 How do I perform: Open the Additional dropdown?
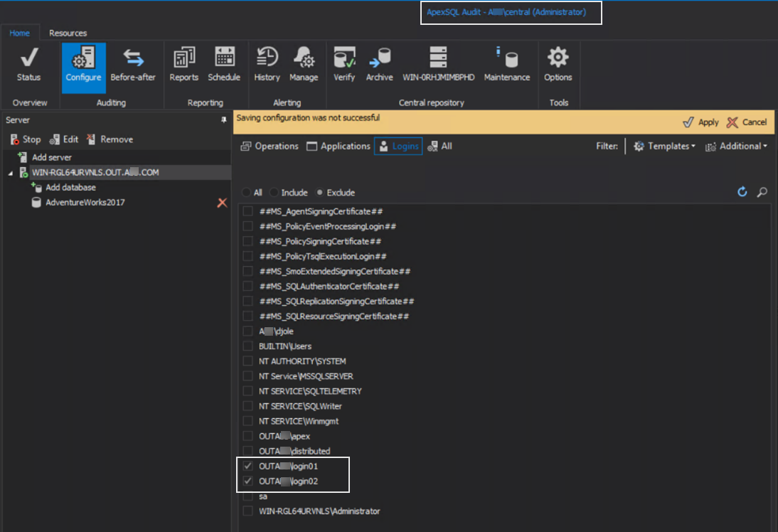pyautogui.click(x=736, y=147)
